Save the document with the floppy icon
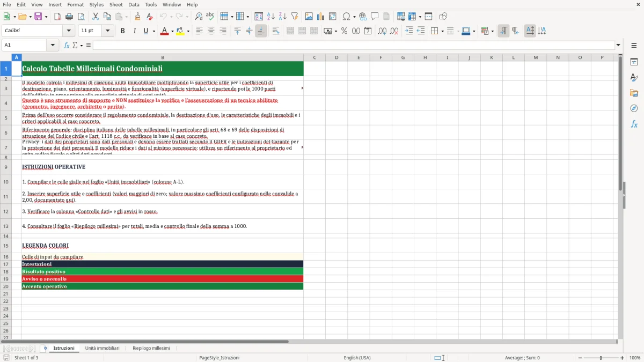Viewport: 644px width, 362px height. pos(38,17)
